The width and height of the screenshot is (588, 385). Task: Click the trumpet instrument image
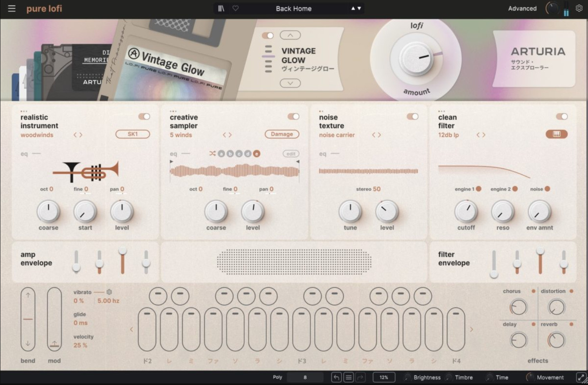click(85, 172)
